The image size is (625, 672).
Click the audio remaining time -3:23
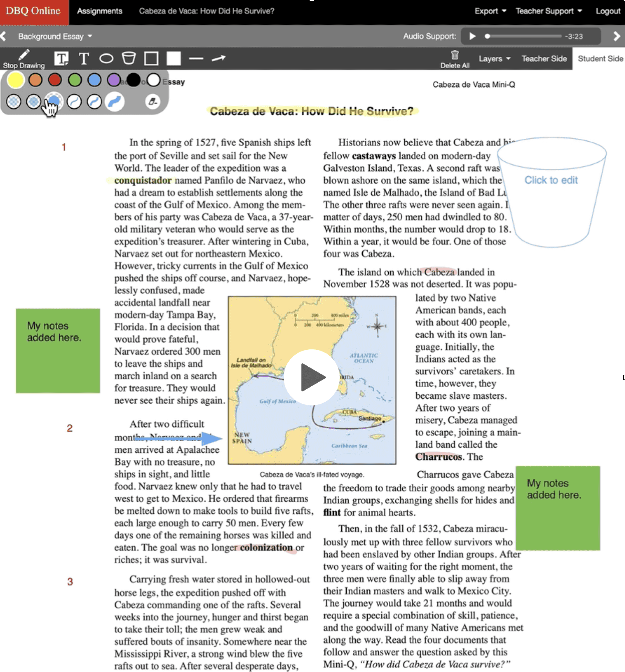tap(574, 36)
